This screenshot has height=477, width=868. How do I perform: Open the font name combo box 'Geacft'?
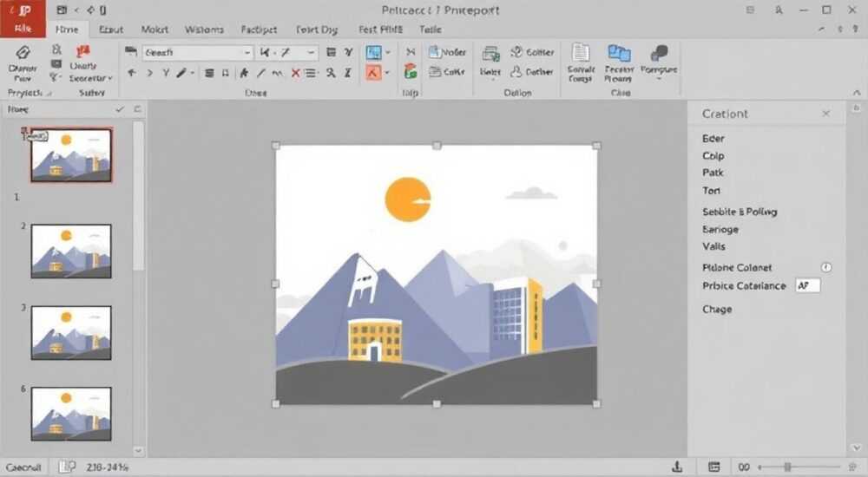(198, 53)
